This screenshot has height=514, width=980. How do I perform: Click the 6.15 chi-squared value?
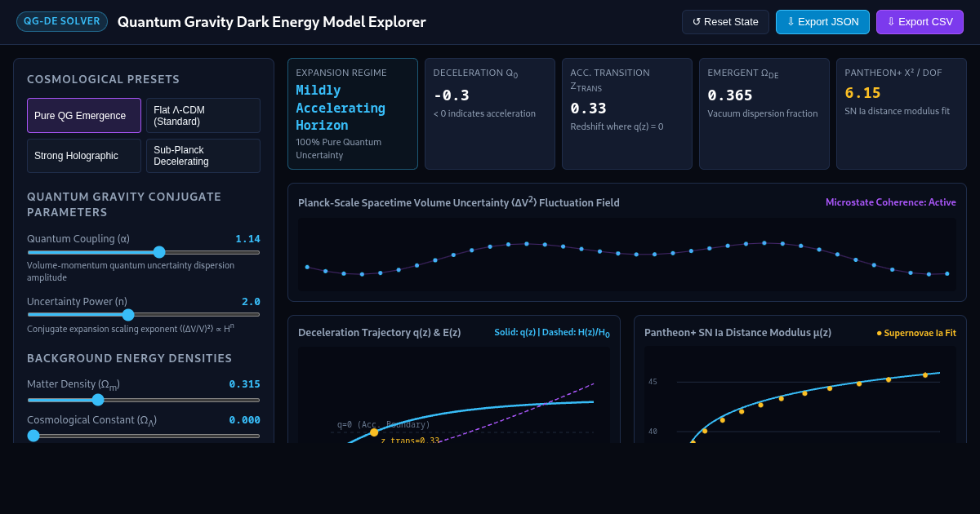(862, 93)
